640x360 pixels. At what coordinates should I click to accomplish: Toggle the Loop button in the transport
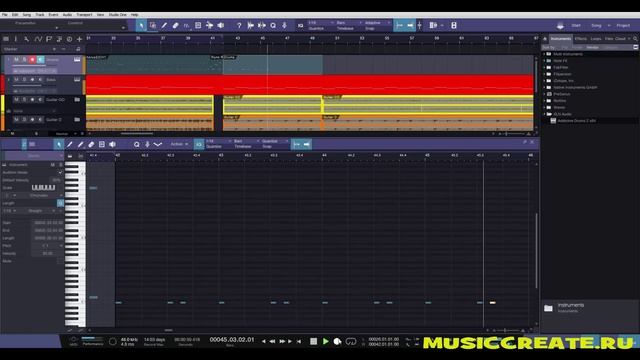[x=351, y=341]
